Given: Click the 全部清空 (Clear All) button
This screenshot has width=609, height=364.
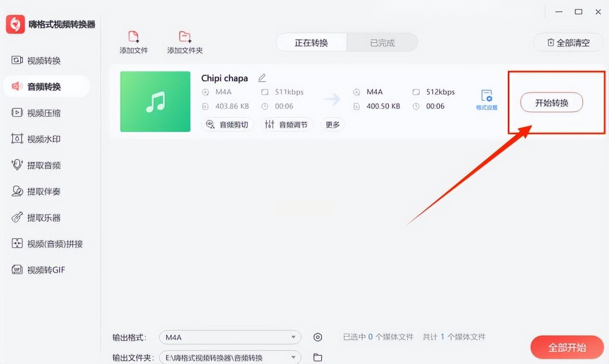Looking at the screenshot, I should click(568, 43).
